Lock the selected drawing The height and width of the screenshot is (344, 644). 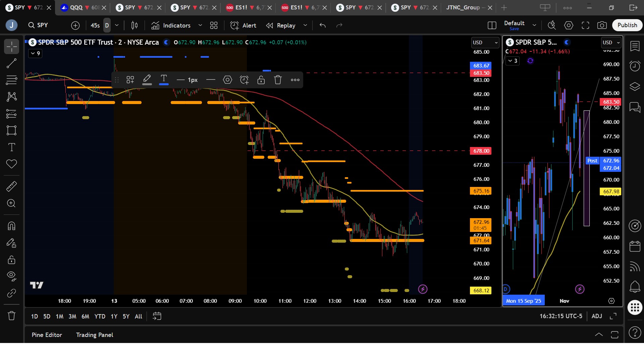tap(261, 80)
